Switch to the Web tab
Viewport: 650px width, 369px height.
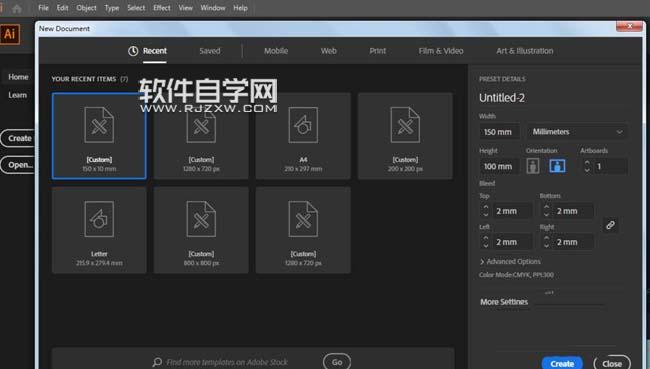(328, 51)
